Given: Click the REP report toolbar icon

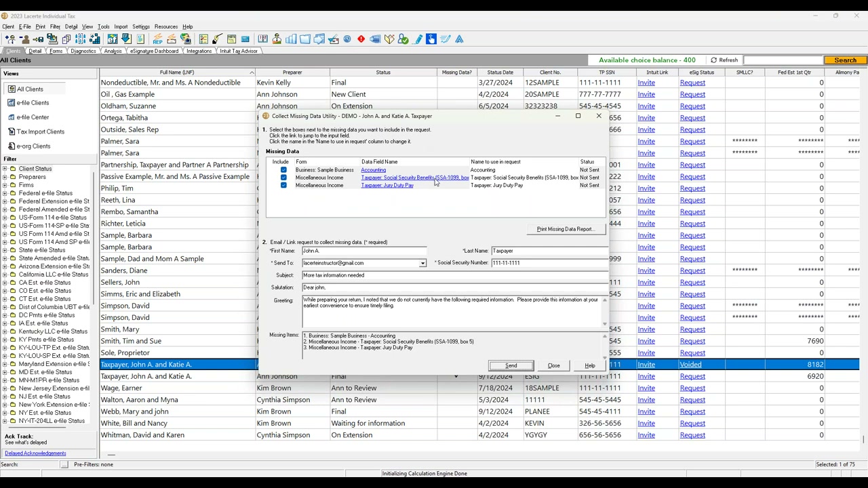Looking at the screenshot, I should [x=157, y=39].
